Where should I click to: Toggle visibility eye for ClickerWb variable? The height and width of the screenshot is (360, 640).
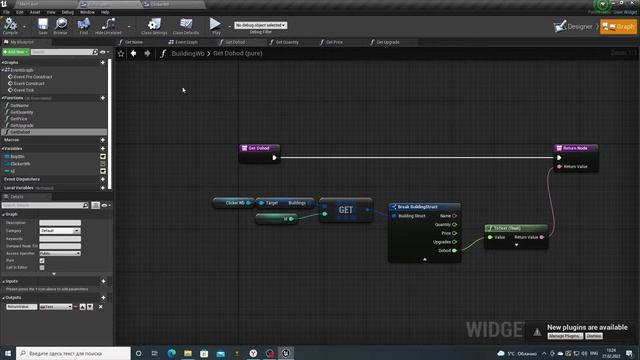click(103, 164)
